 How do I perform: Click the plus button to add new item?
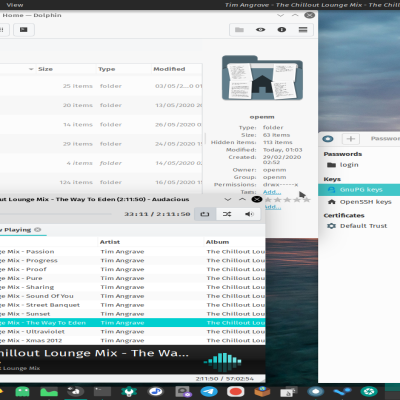[351, 139]
